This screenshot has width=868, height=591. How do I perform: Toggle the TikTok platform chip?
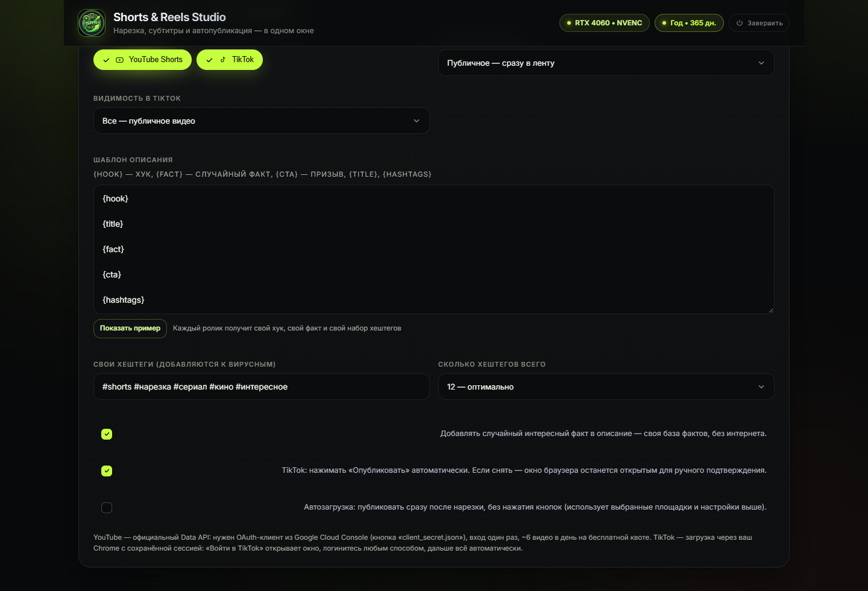230,60
